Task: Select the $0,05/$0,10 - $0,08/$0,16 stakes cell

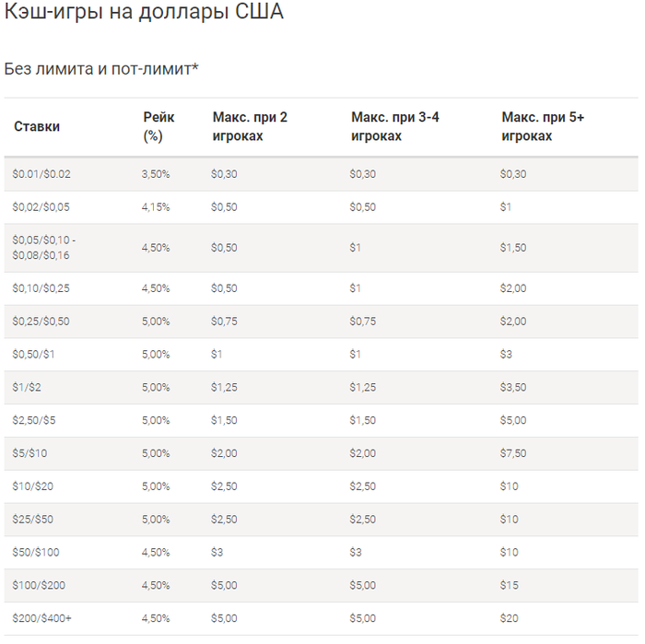Action: tap(44, 248)
